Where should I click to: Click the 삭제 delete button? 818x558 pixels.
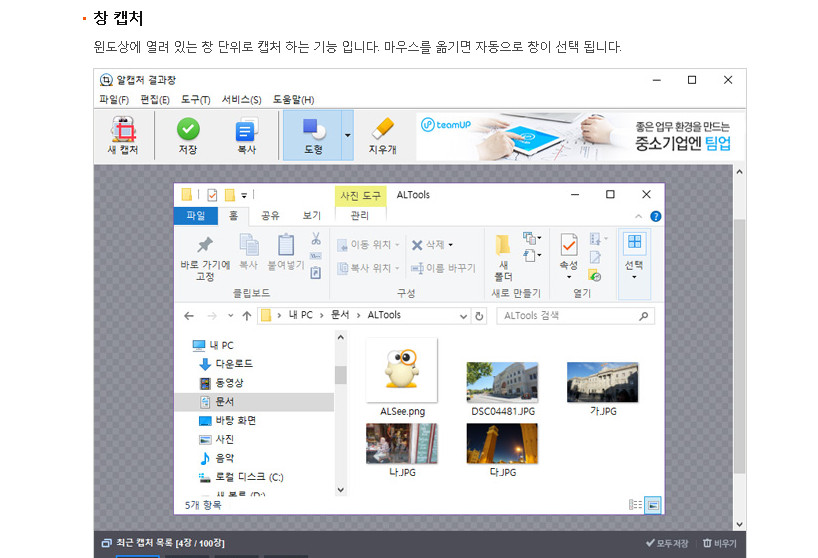pyautogui.click(x=432, y=245)
